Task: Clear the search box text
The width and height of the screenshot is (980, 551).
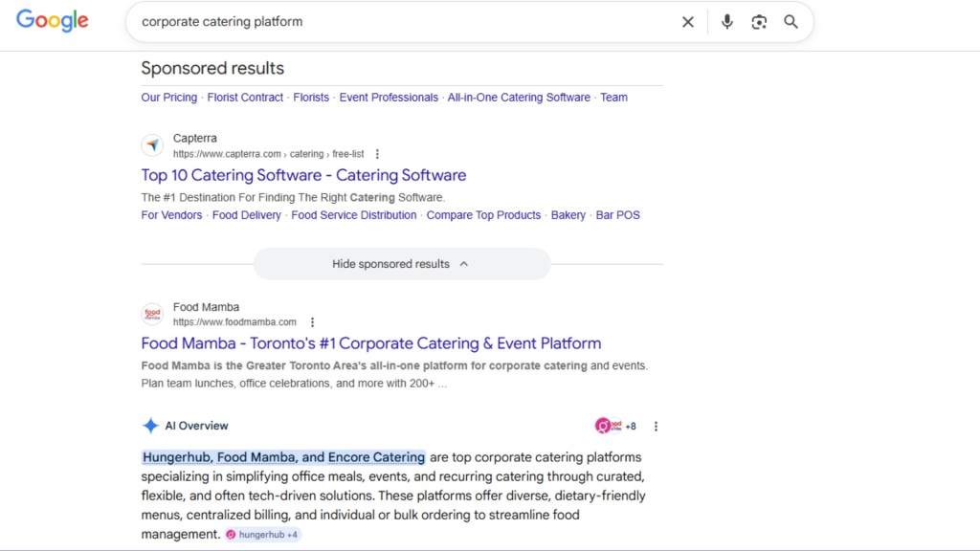Action: (x=687, y=22)
